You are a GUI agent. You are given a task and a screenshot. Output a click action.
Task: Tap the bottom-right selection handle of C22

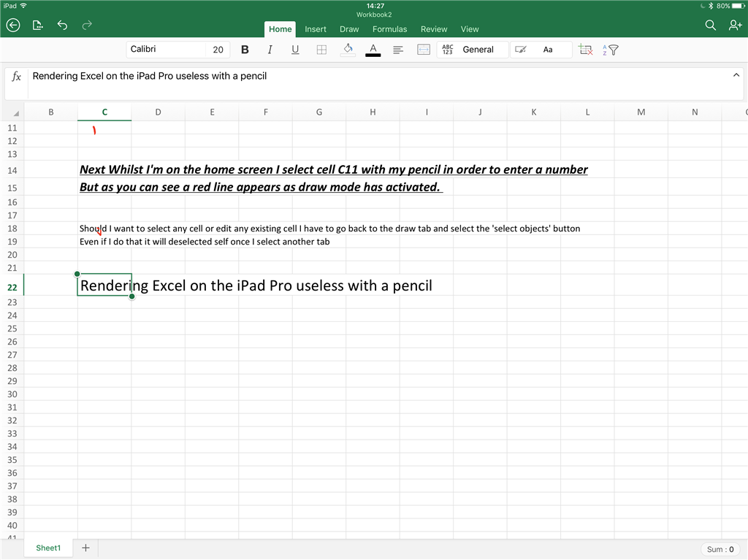click(x=131, y=296)
